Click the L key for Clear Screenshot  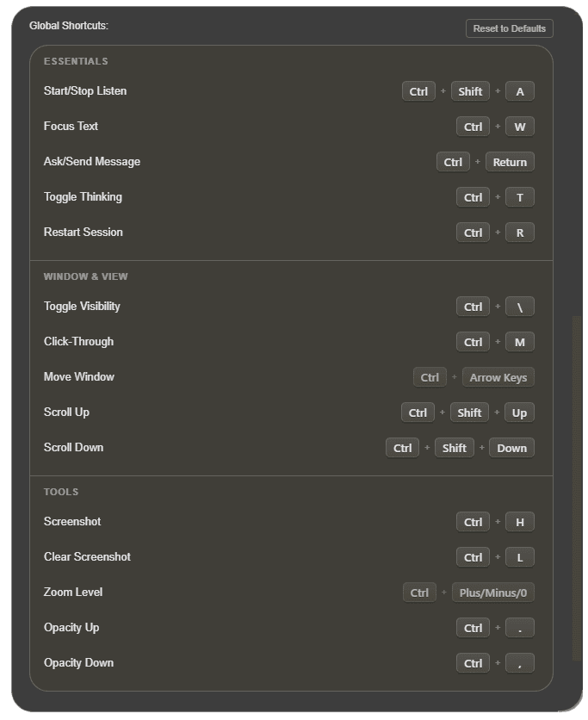coord(519,556)
